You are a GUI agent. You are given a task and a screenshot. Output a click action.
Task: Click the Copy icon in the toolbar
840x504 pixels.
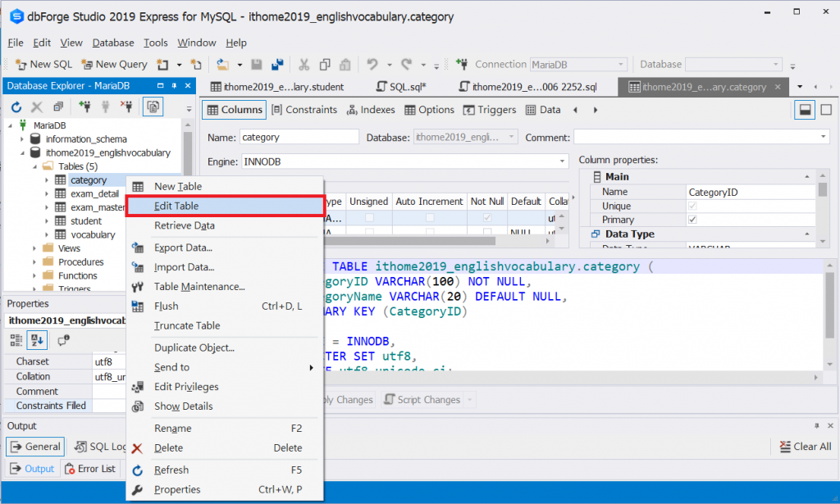click(x=325, y=65)
